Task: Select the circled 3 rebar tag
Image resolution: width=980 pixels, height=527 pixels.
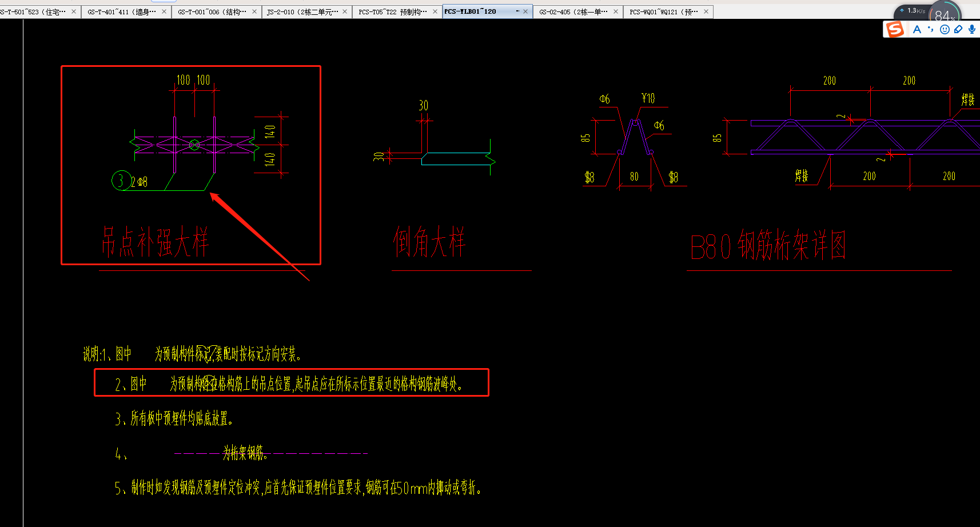Action: (121, 181)
